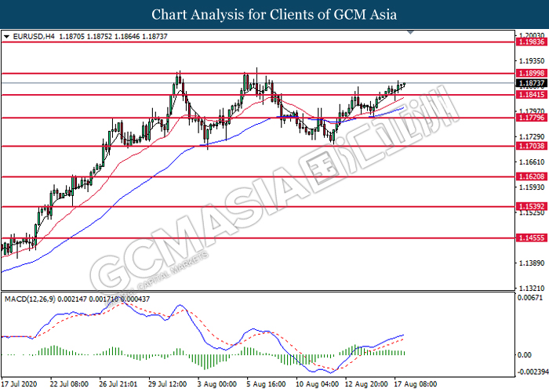549x392 pixels.
Task: Click the 29 Jul 12:00 time label
Action: [x=167, y=384]
